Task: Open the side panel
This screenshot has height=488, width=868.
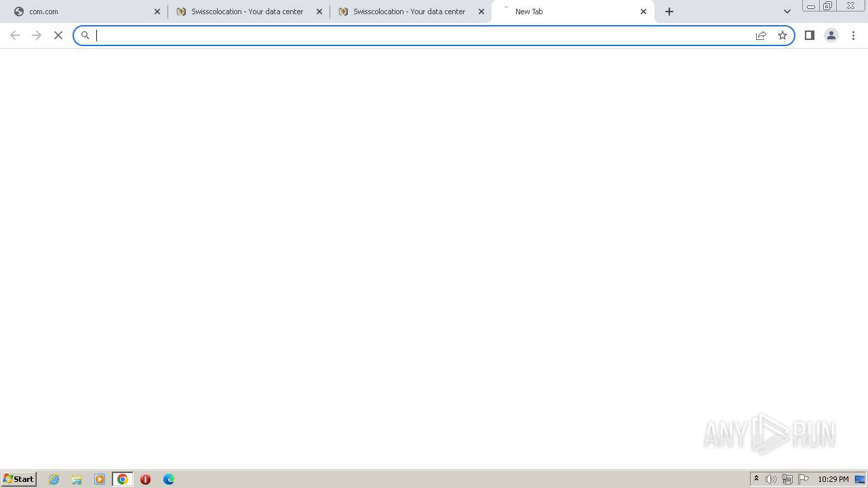Action: click(x=810, y=35)
